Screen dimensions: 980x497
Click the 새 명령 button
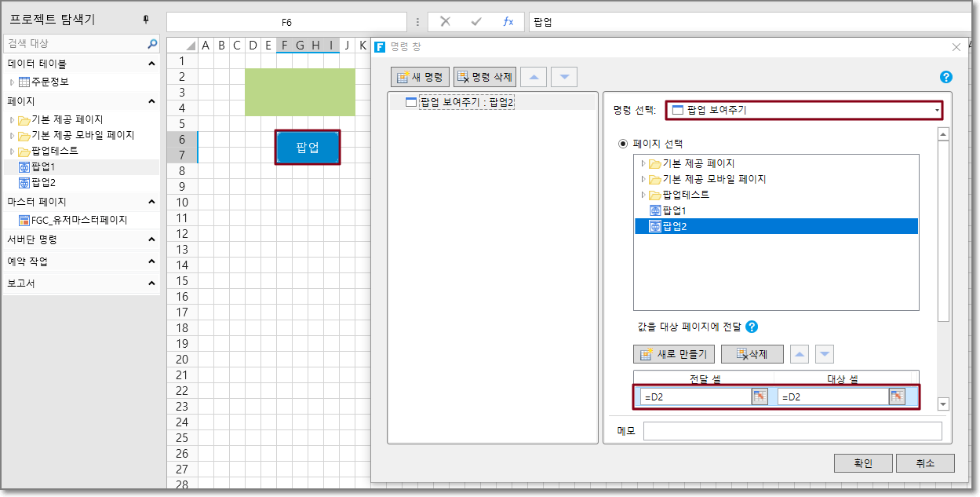[x=420, y=77]
